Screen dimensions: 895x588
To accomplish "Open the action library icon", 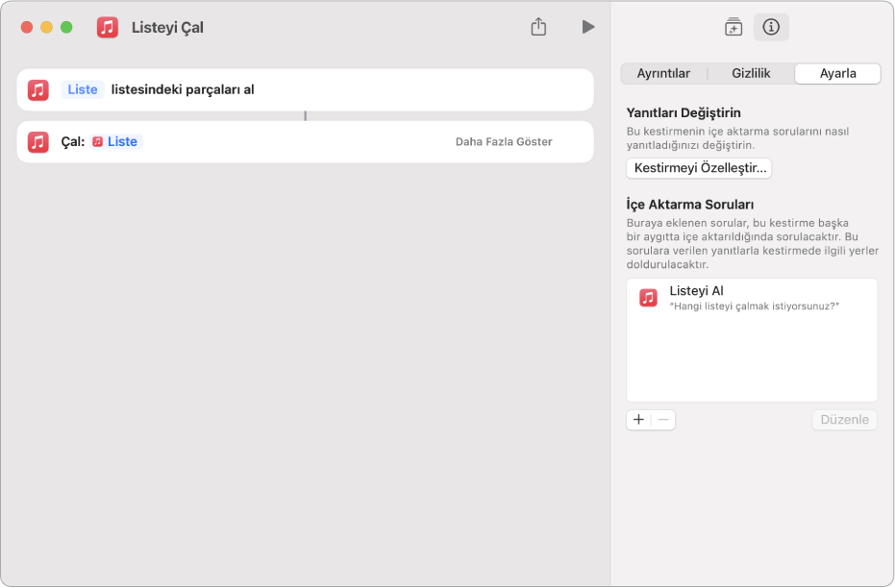I will [x=733, y=27].
